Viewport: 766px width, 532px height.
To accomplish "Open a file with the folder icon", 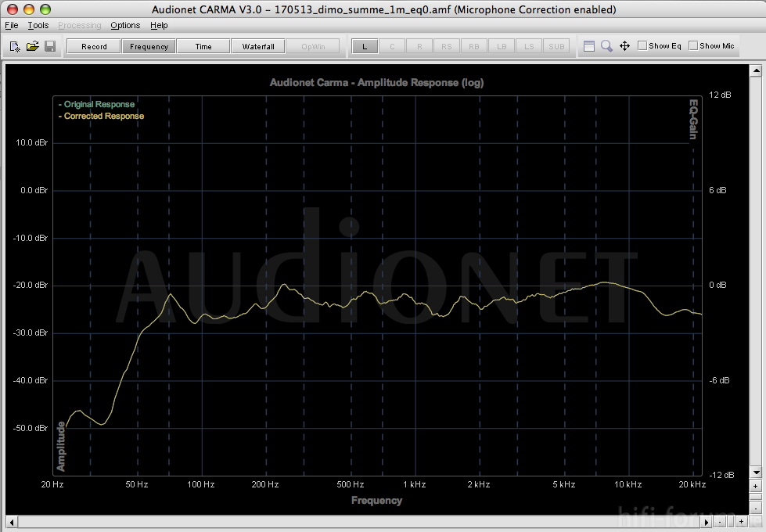I will (32, 46).
